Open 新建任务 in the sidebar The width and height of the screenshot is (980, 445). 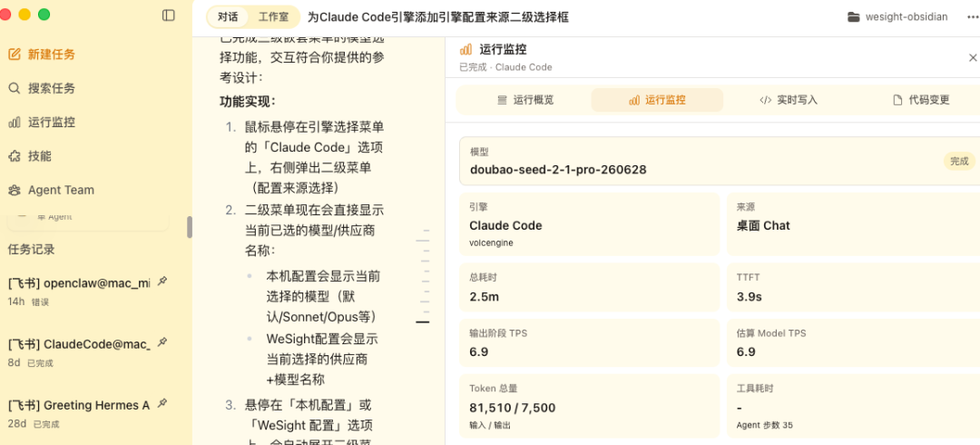click(x=51, y=54)
